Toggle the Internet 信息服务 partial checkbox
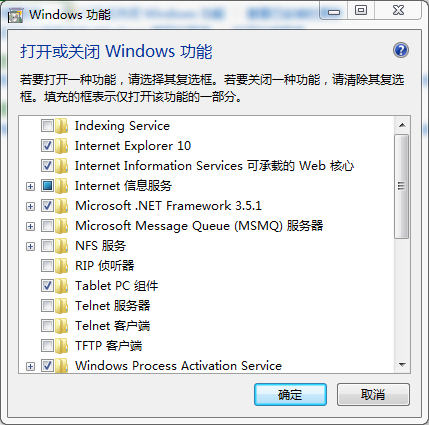 (47, 186)
